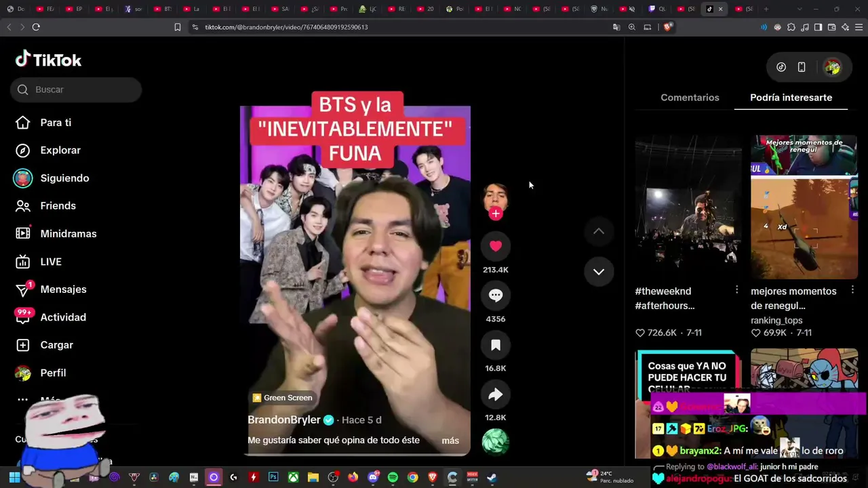The image size is (868, 488).
Task: Open Explorar in the sidebar
Action: tap(60, 150)
